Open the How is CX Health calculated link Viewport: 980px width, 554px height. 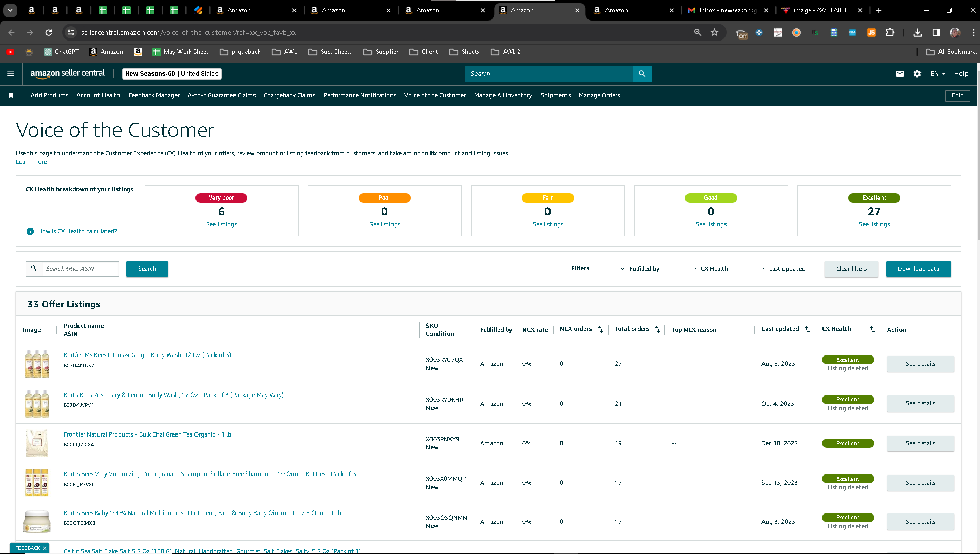[x=77, y=231]
